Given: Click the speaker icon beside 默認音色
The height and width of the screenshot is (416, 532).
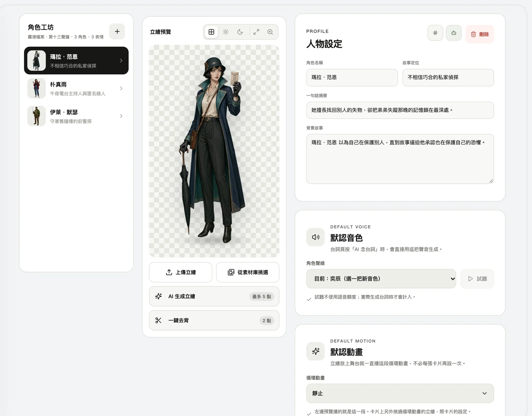Looking at the screenshot, I should coord(316,237).
